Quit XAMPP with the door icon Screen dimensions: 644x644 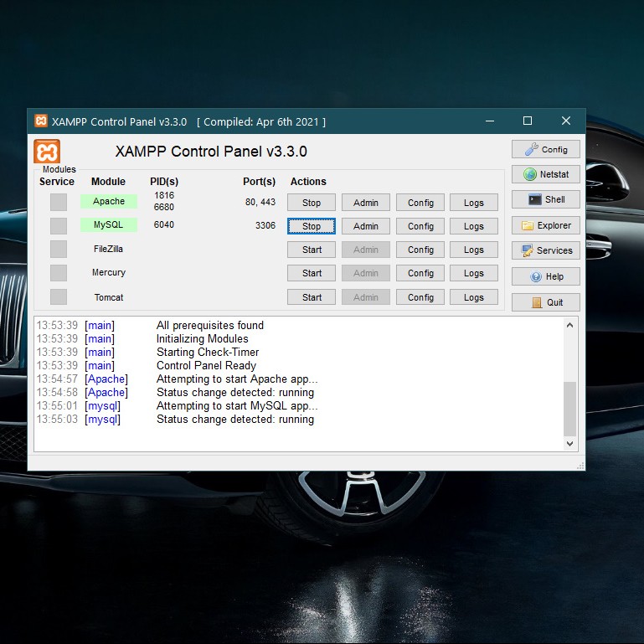[545, 302]
